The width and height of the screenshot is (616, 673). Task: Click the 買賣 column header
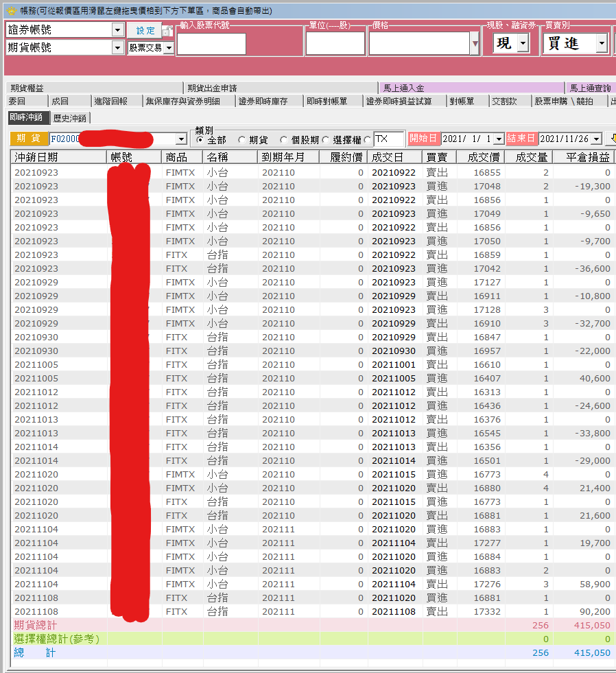pyautogui.click(x=440, y=157)
